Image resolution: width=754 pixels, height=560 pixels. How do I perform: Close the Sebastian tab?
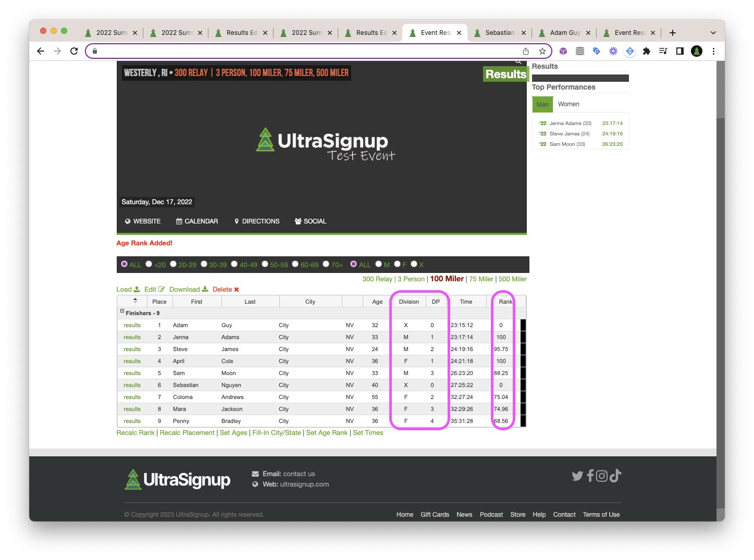(524, 33)
